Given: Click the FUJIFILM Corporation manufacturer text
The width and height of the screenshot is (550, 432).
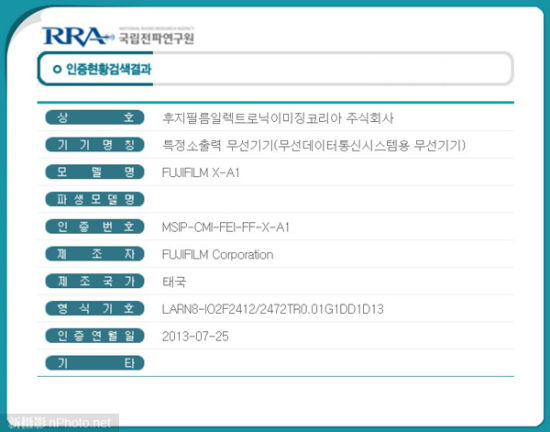Looking at the screenshot, I should click(217, 255).
